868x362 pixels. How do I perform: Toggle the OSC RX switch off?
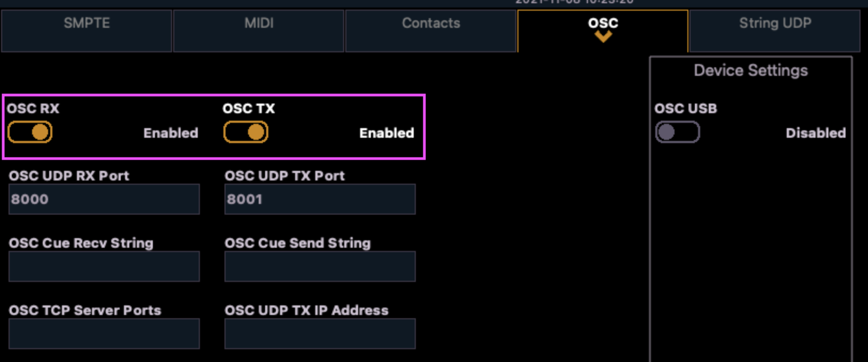click(x=30, y=132)
